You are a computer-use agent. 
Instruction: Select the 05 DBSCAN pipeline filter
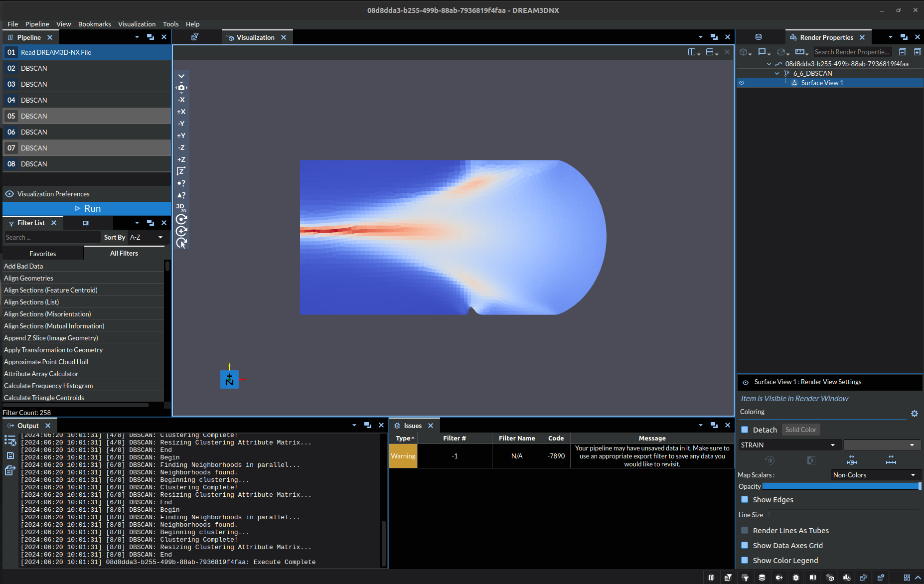click(x=87, y=116)
